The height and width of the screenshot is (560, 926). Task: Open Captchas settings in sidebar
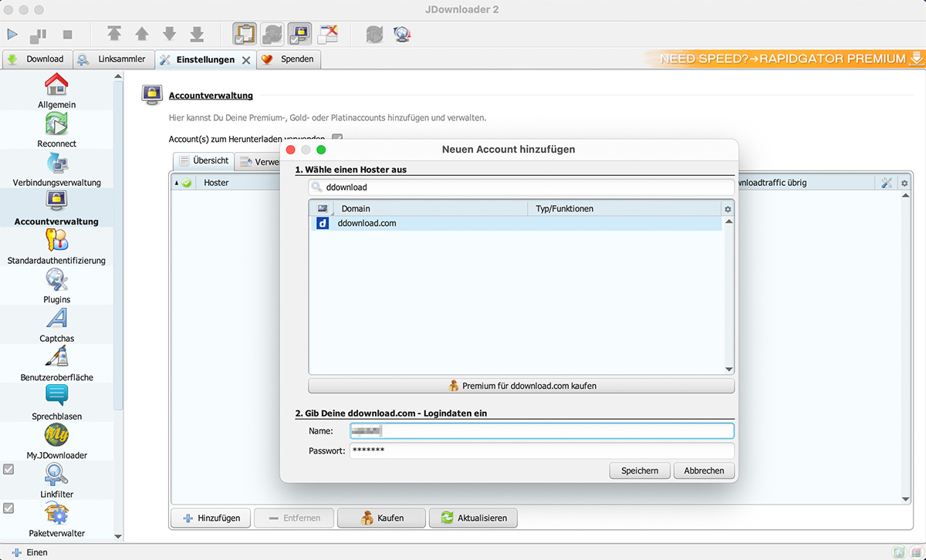pos(57,325)
